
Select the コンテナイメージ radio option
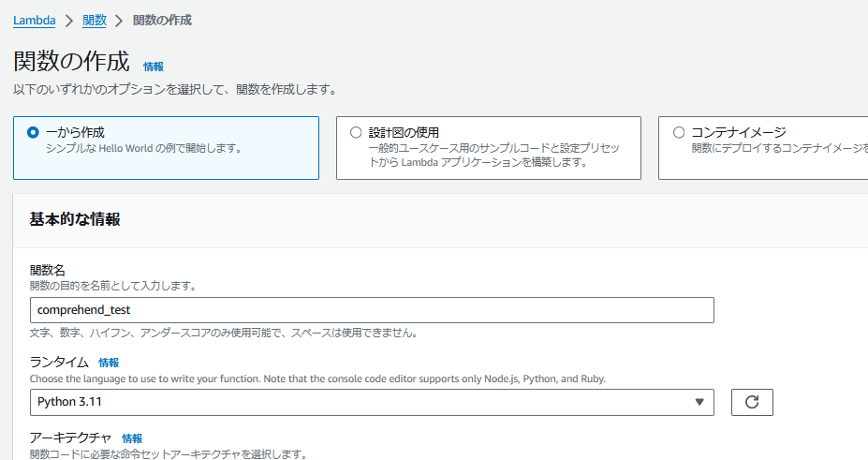pos(679,133)
